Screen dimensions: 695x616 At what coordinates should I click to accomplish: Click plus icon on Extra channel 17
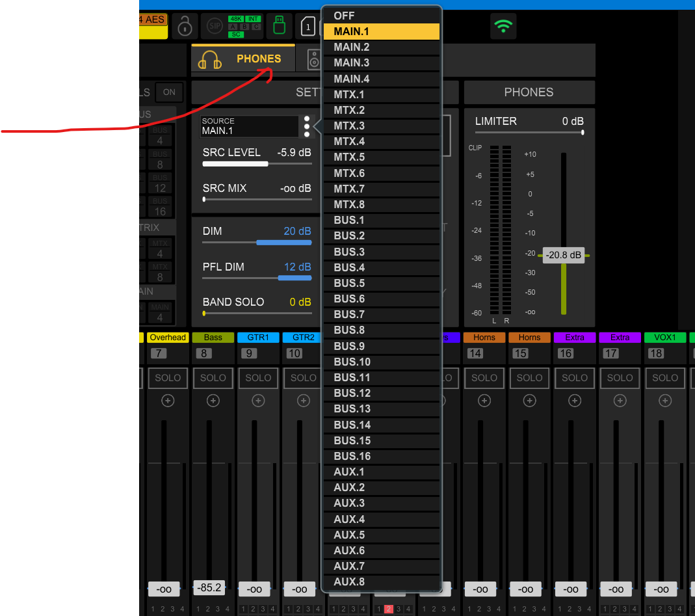pyautogui.click(x=620, y=401)
